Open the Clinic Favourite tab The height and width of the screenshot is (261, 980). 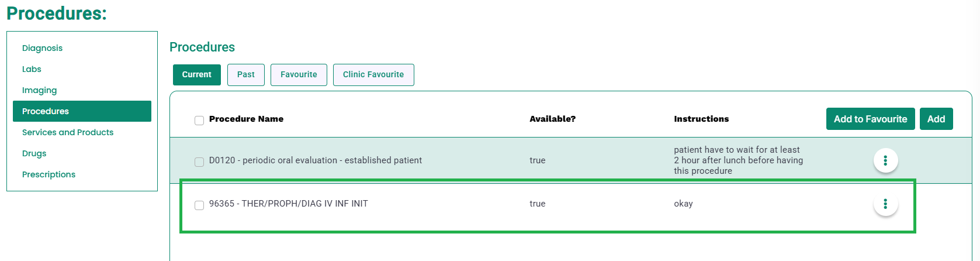tap(373, 75)
